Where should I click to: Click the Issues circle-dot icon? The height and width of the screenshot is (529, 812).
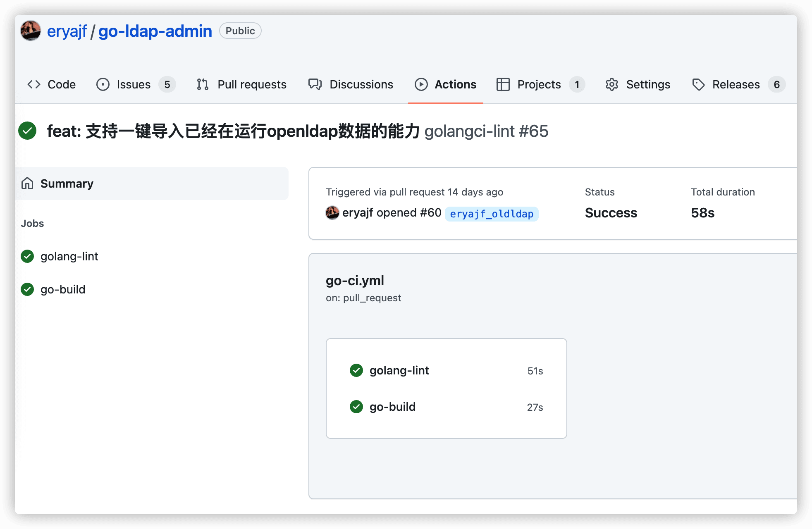(103, 84)
